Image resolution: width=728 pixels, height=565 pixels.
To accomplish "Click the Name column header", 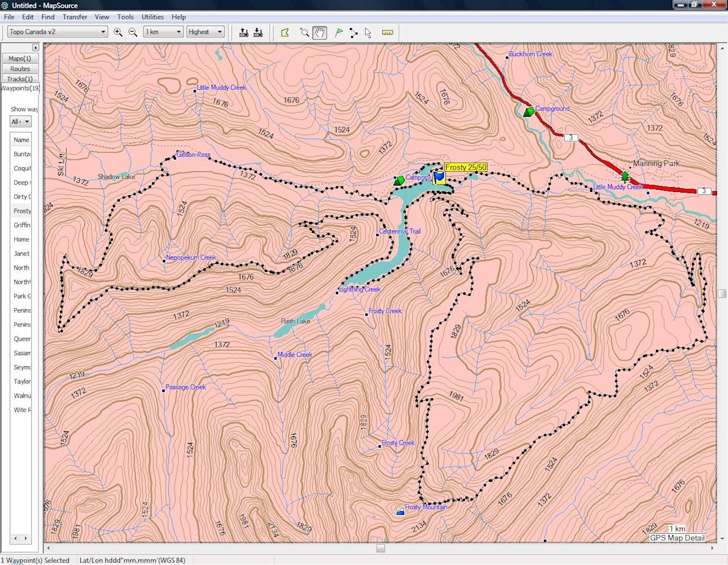I will (21, 139).
